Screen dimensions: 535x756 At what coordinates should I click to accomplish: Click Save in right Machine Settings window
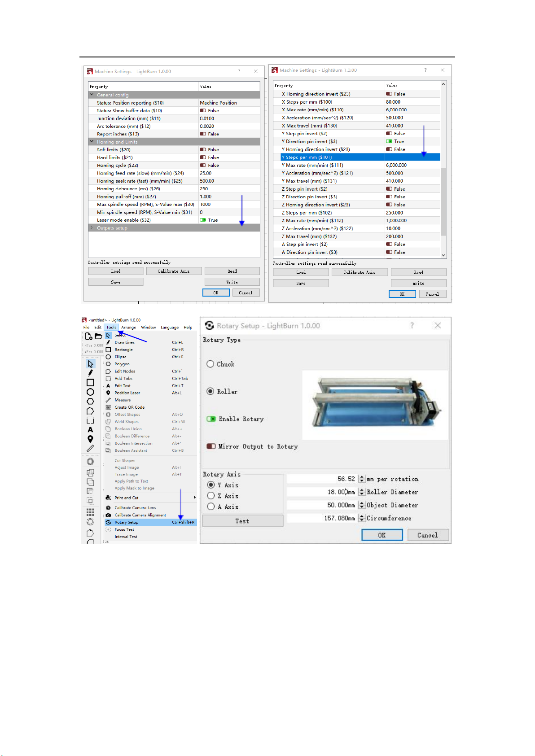[301, 283]
